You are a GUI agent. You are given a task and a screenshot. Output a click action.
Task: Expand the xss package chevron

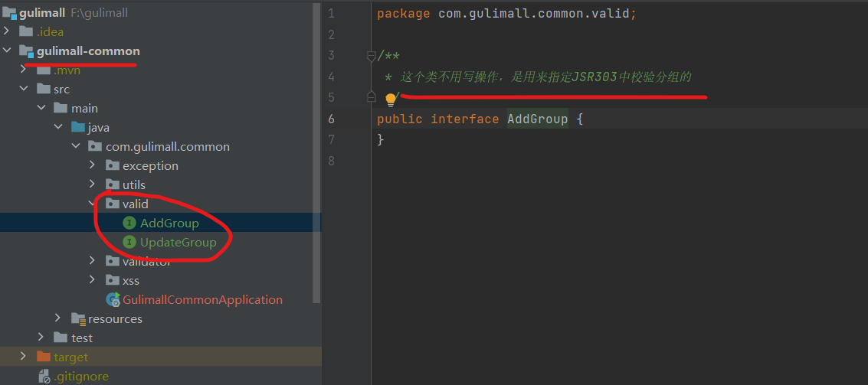tap(93, 280)
